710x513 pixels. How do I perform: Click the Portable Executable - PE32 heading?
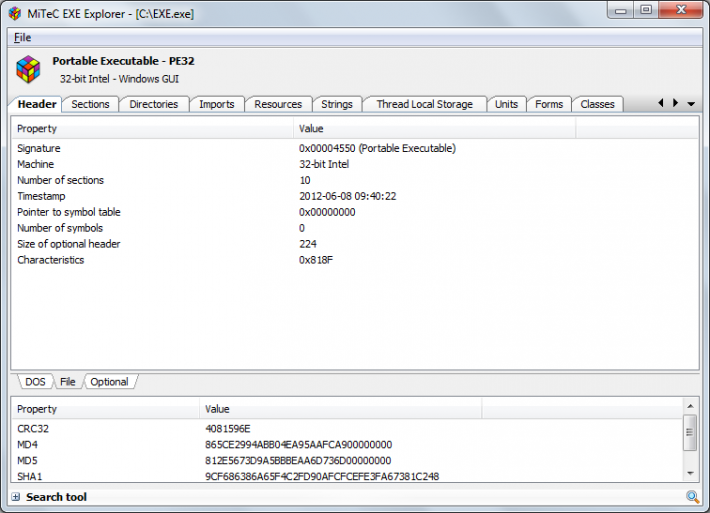123,61
